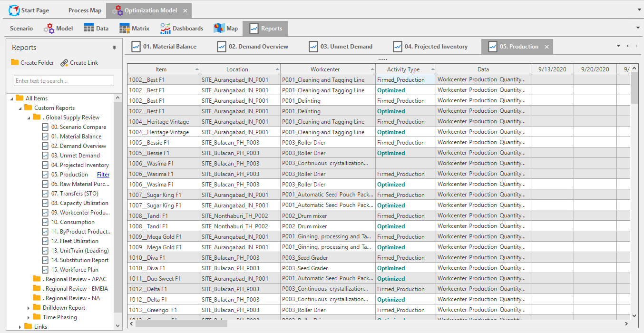
Task: Open the Data section
Action: [x=96, y=29]
